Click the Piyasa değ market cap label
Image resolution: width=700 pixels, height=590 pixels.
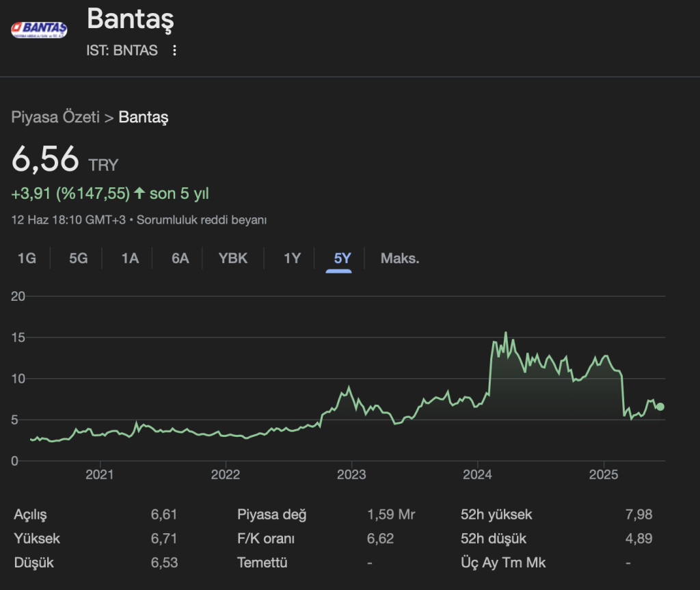272,515
